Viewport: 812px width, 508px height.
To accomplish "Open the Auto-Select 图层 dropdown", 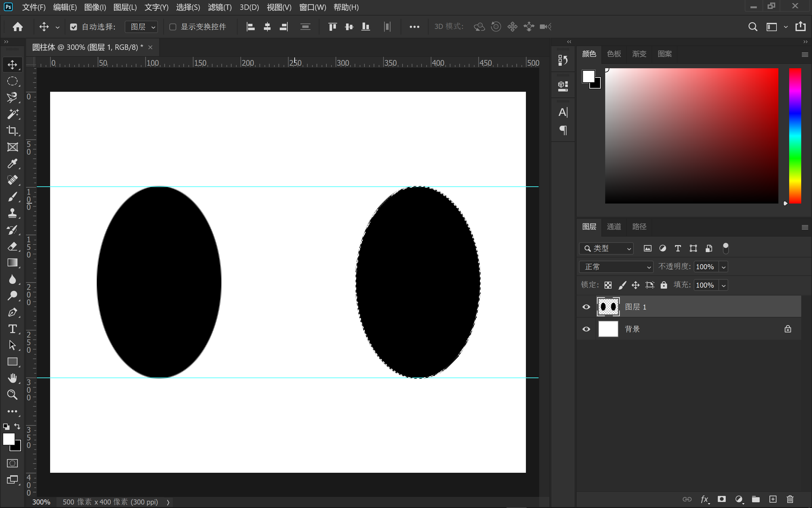I will point(141,27).
